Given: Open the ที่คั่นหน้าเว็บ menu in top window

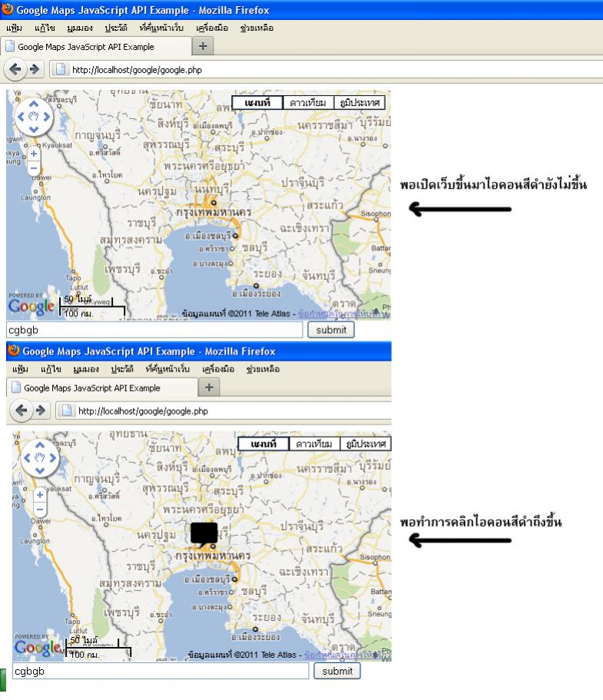Looking at the screenshot, I should pos(161,28).
